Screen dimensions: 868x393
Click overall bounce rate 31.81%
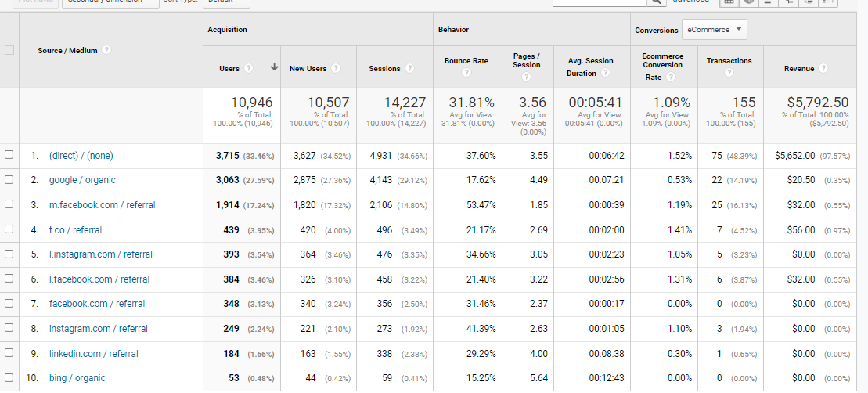pos(472,103)
